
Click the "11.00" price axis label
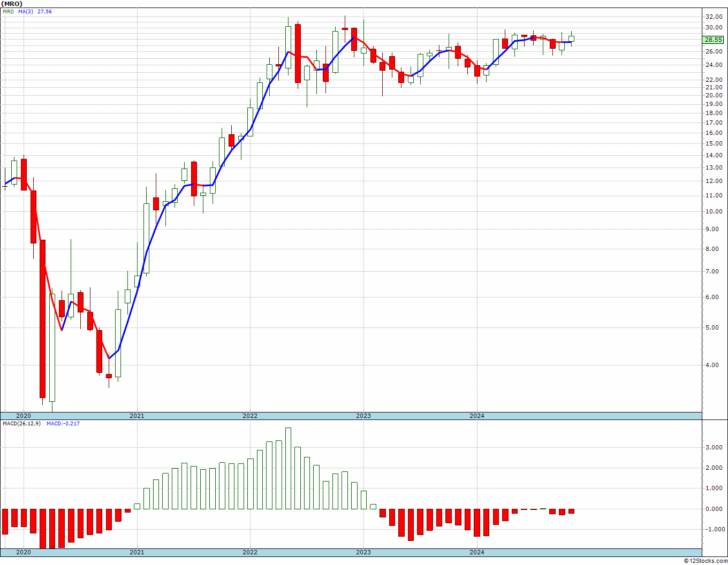[713, 196]
